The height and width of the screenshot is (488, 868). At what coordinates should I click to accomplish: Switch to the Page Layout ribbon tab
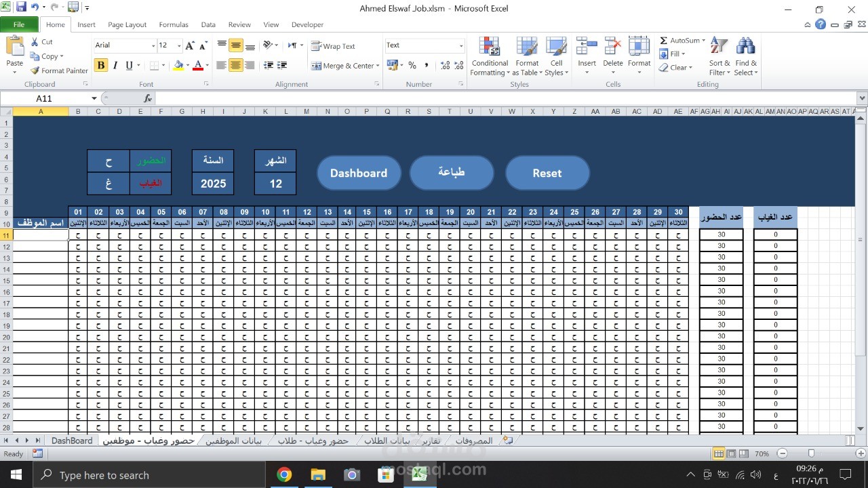click(127, 24)
